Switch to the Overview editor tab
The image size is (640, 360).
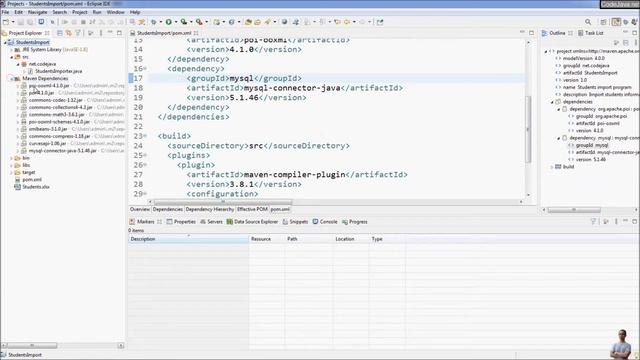coord(140,209)
